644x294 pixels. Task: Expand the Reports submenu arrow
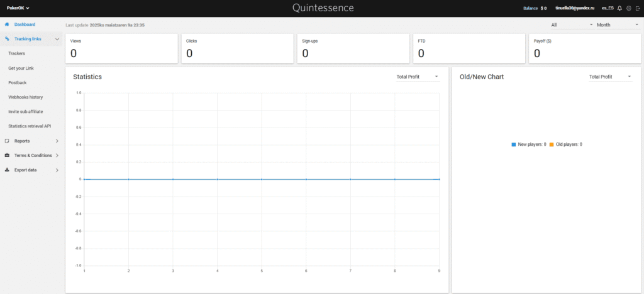pos(57,141)
